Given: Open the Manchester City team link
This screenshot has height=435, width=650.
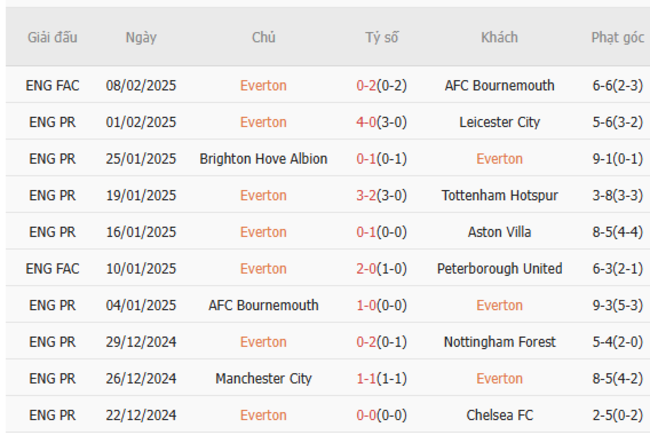Looking at the screenshot, I should pos(263,378).
